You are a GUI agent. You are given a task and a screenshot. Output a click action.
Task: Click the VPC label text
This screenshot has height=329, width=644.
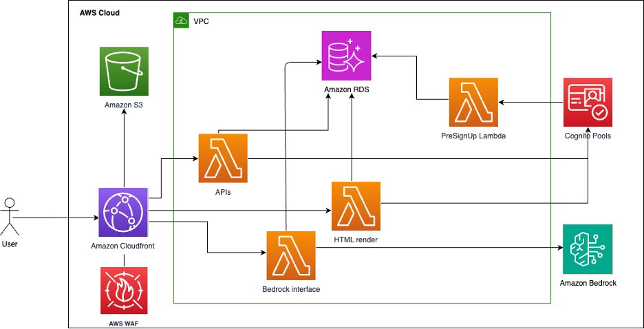tap(200, 21)
